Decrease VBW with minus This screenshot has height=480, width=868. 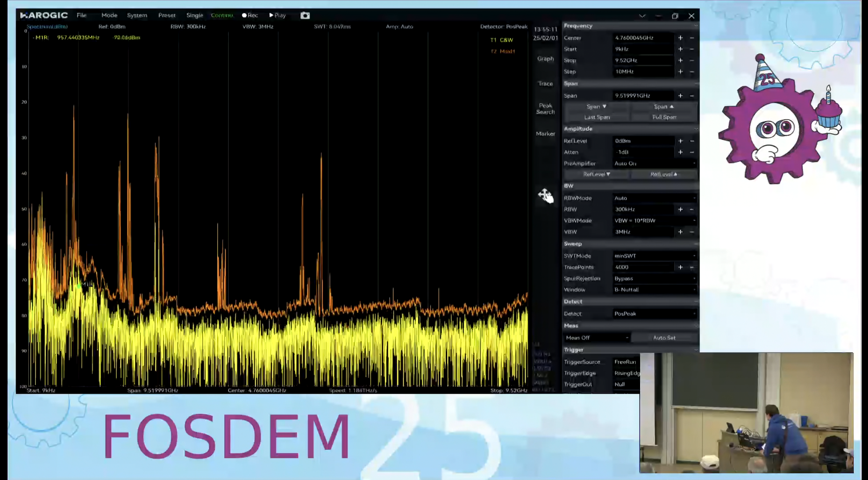click(692, 232)
